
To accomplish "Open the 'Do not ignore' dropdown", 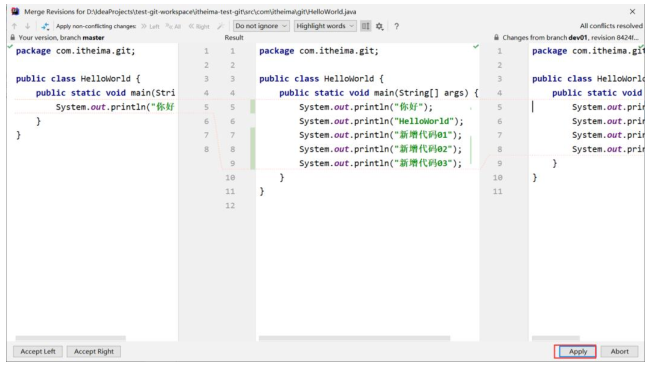I will pyautogui.click(x=261, y=26).
